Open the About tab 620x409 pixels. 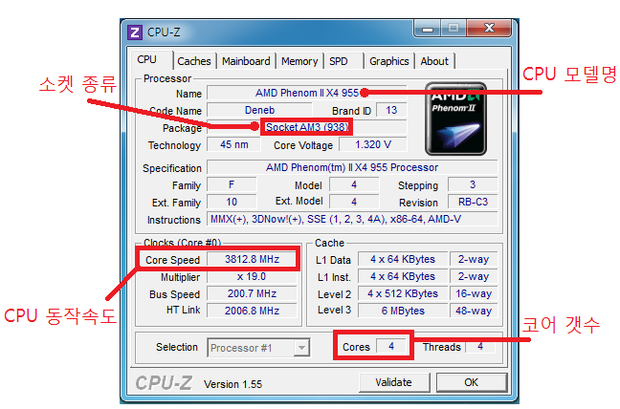tap(435, 61)
